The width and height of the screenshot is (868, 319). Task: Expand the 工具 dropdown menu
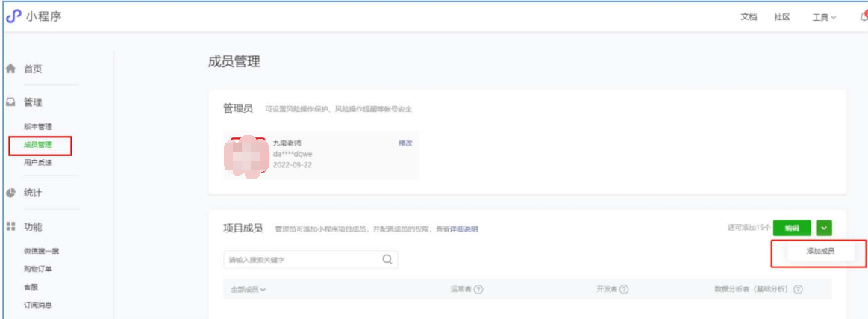pos(824,17)
